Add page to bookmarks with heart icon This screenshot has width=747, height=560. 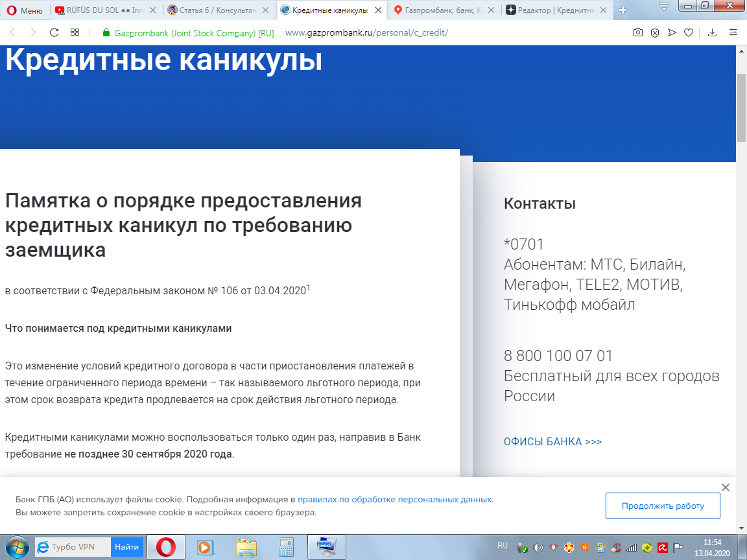(x=689, y=32)
